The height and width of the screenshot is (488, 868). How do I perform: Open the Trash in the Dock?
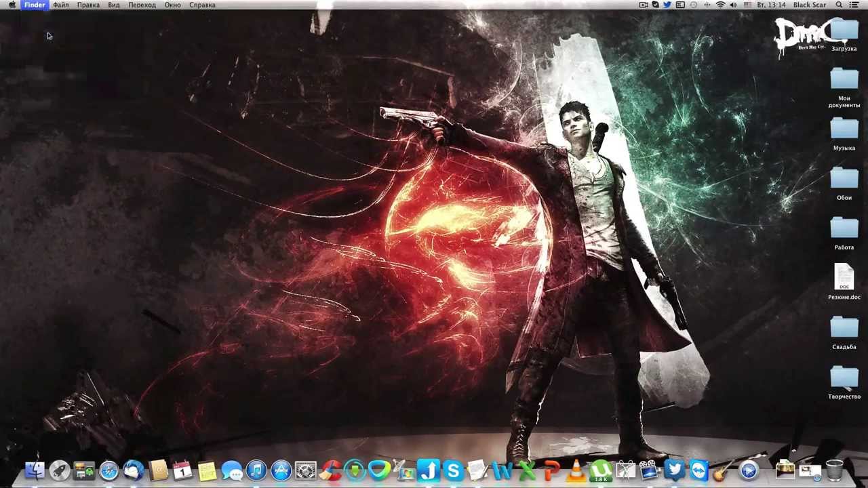point(834,470)
